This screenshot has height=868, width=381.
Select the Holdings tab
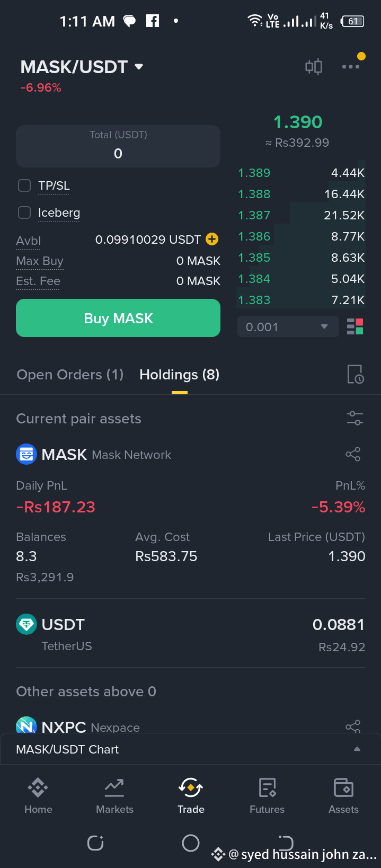(x=179, y=375)
